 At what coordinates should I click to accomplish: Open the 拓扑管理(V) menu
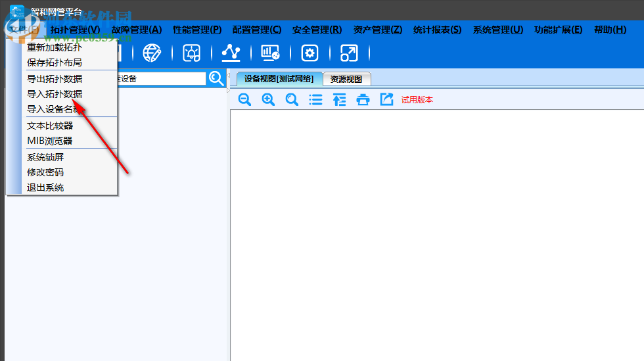click(75, 30)
